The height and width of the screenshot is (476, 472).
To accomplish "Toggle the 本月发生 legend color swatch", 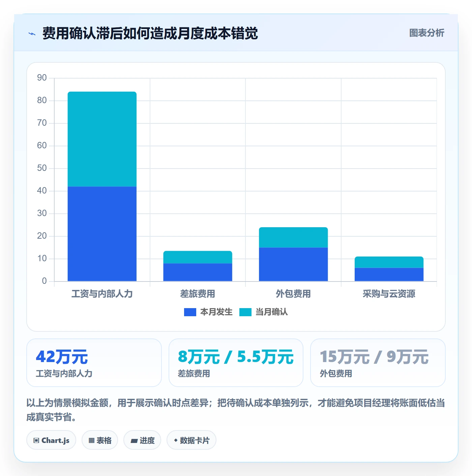I will (190, 312).
